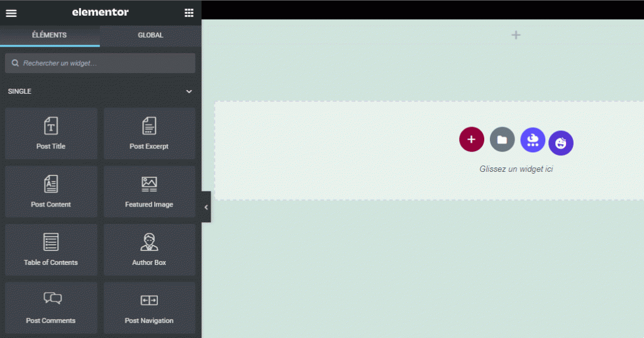Select the Post Comments widget
Viewport: 644px width, 338px height.
pyautogui.click(x=51, y=307)
